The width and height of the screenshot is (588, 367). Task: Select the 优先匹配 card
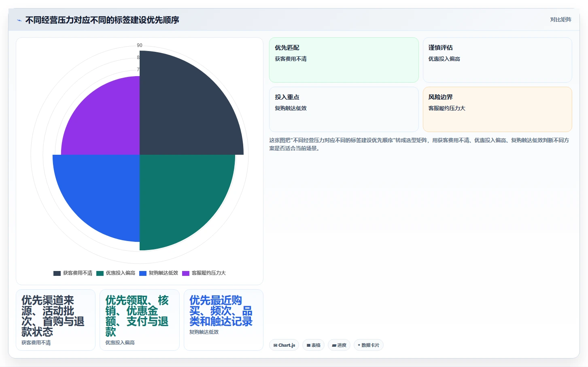(344, 60)
